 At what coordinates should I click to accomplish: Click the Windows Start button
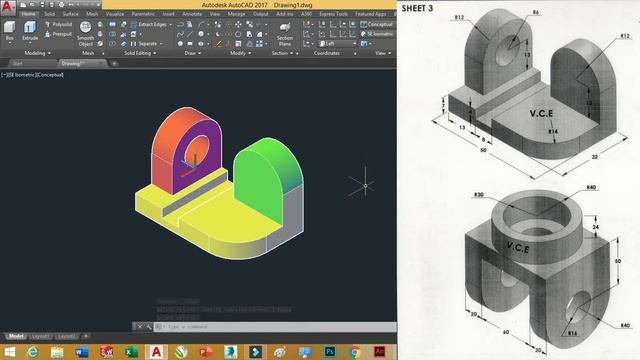tap(9, 351)
